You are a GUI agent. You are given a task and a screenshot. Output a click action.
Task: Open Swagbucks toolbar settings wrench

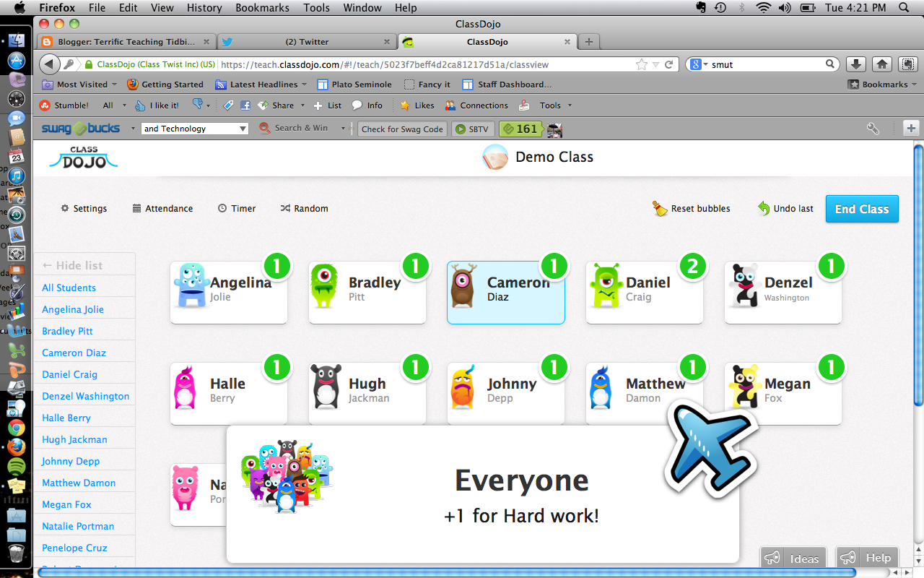pos(873,128)
